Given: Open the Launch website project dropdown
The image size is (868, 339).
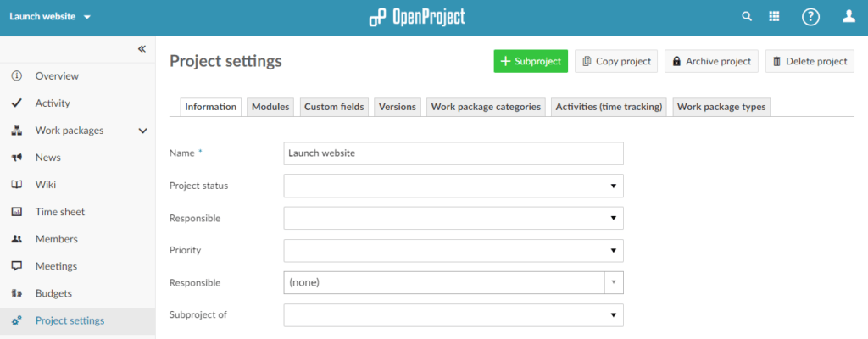Looking at the screenshot, I should point(50,17).
